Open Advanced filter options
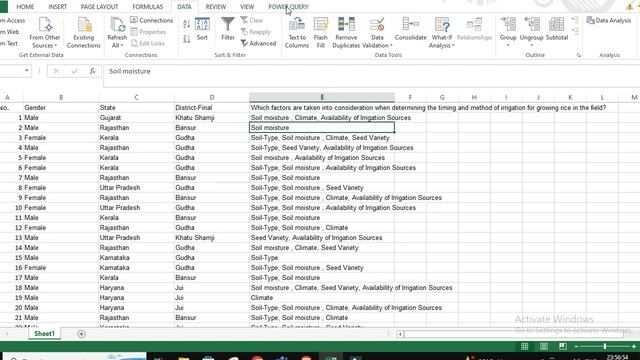640x360 pixels. (x=258, y=43)
